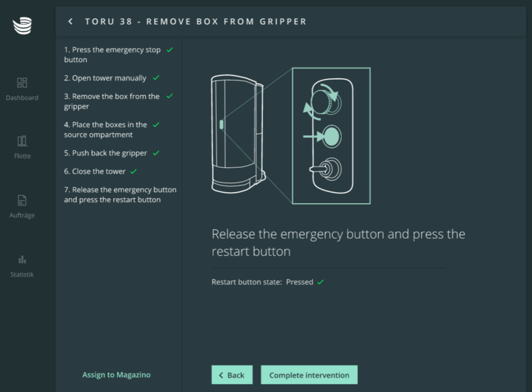Click the Assign to Magazino link
Screen dimensions: 532x392
(116, 375)
